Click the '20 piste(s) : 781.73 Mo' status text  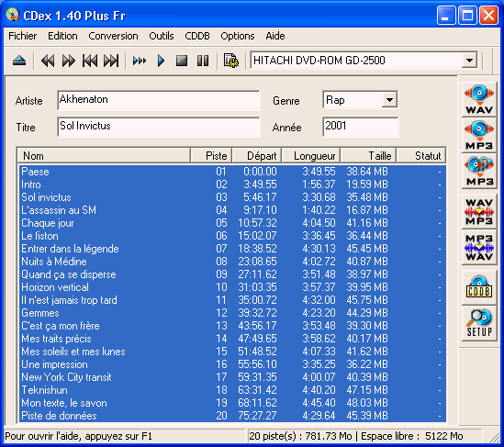point(300,436)
